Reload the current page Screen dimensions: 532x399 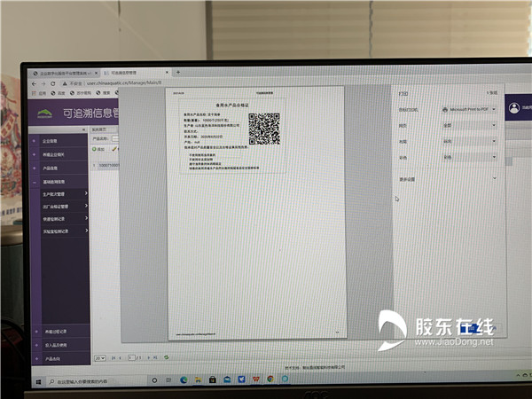[x=53, y=83]
